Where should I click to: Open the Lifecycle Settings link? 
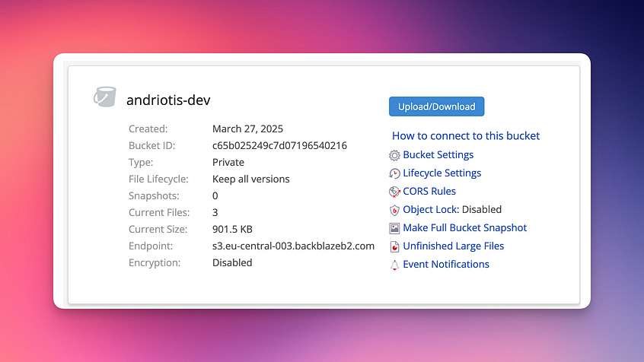[442, 173]
